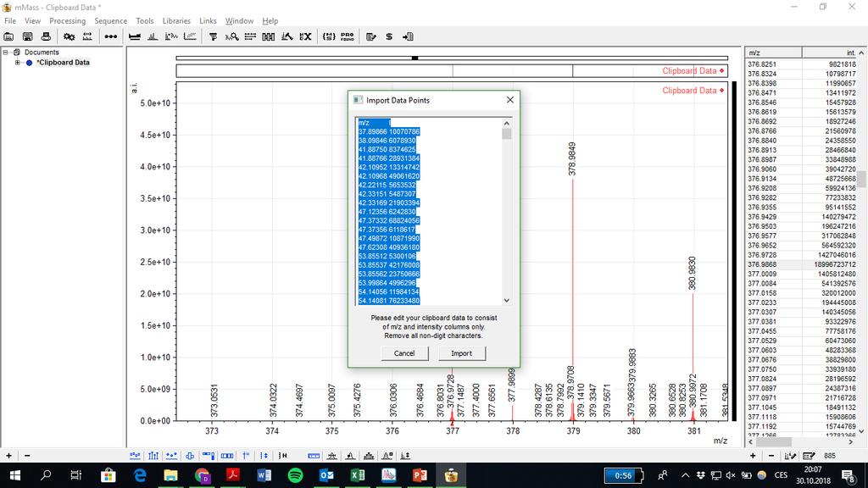Image resolution: width=868 pixels, height=488 pixels.
Task: Click the main toolbar icon showing a peak shape
Action: click(287, 36)
